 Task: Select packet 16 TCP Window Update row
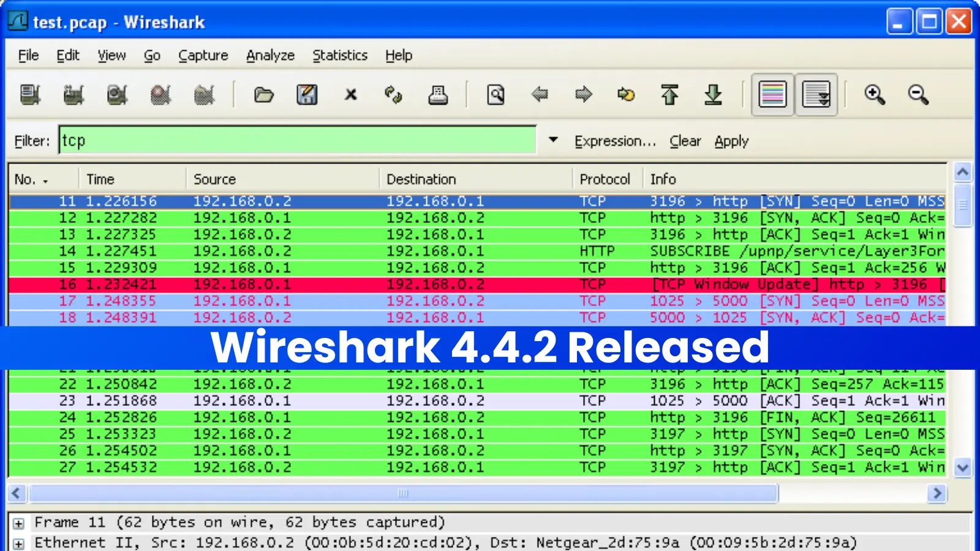pos(477,284)
